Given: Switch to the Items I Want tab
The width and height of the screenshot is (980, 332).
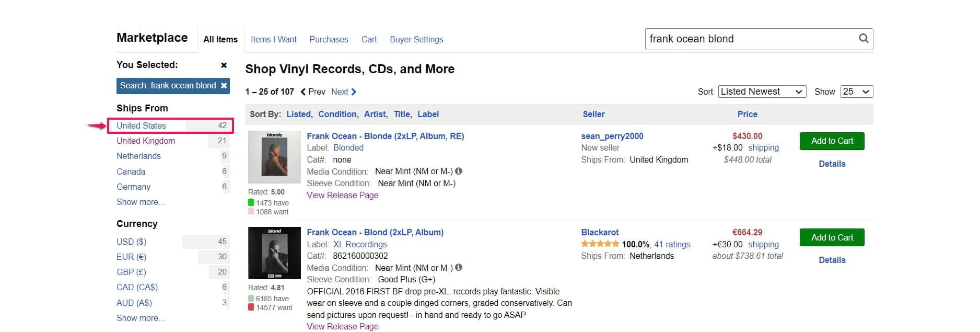Looking at the screenshot, I should [274, 39].
